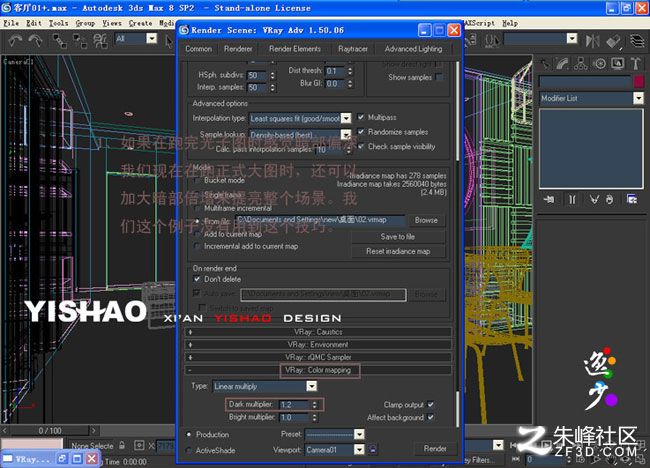650x468 pixels.
Task: Switch to the Render Elements tab
Action: pos(295,49)
